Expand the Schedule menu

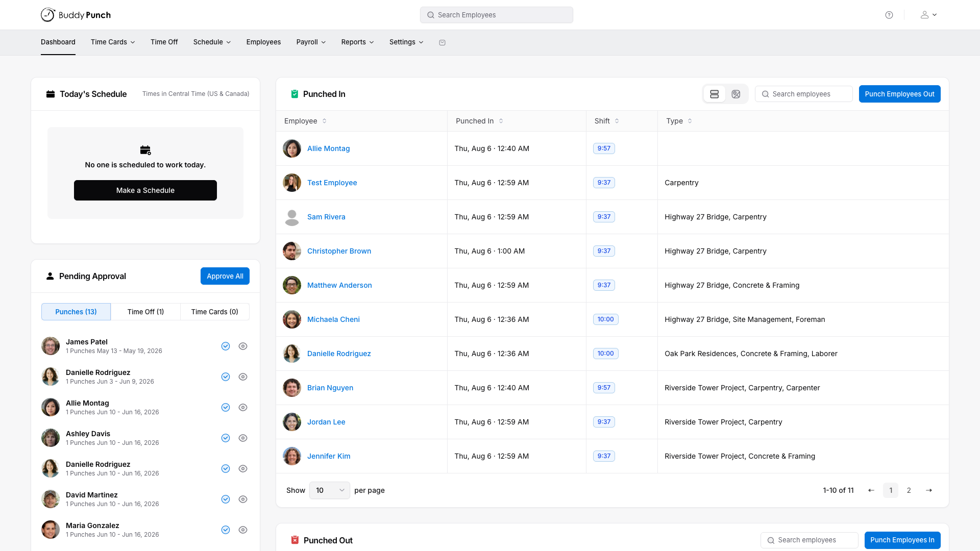tap(212, 42)
